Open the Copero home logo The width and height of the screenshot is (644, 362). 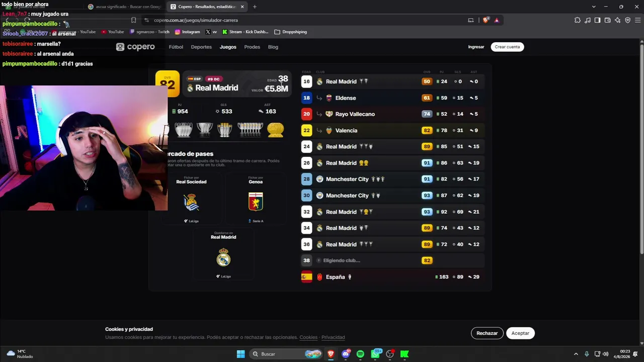135,47
